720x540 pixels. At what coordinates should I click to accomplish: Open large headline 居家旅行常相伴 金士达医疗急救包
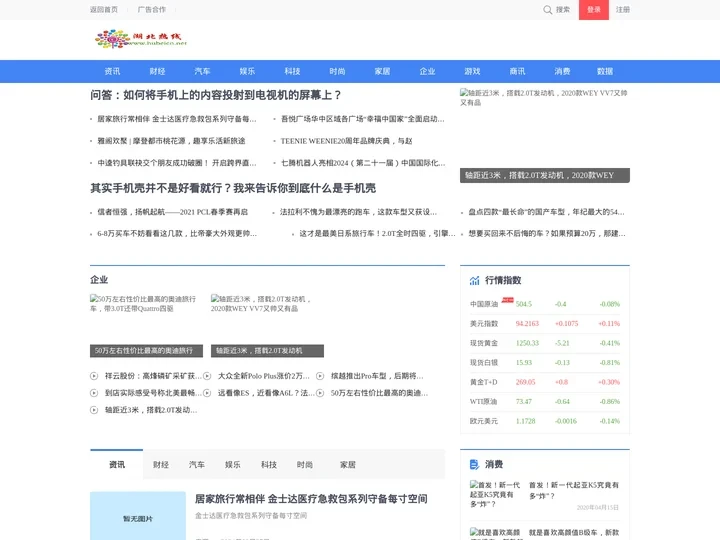tap(311, 499)
